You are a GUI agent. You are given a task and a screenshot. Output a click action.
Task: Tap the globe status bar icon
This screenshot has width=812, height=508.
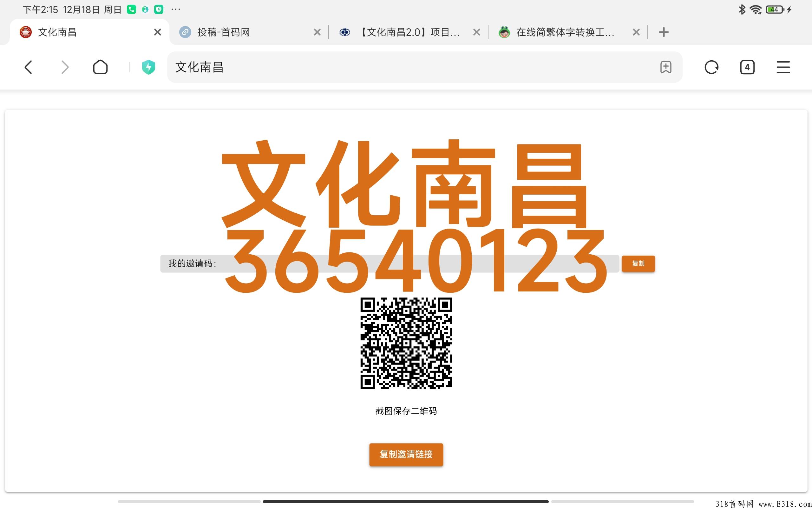pyautogui.click(x=145, y=10)
